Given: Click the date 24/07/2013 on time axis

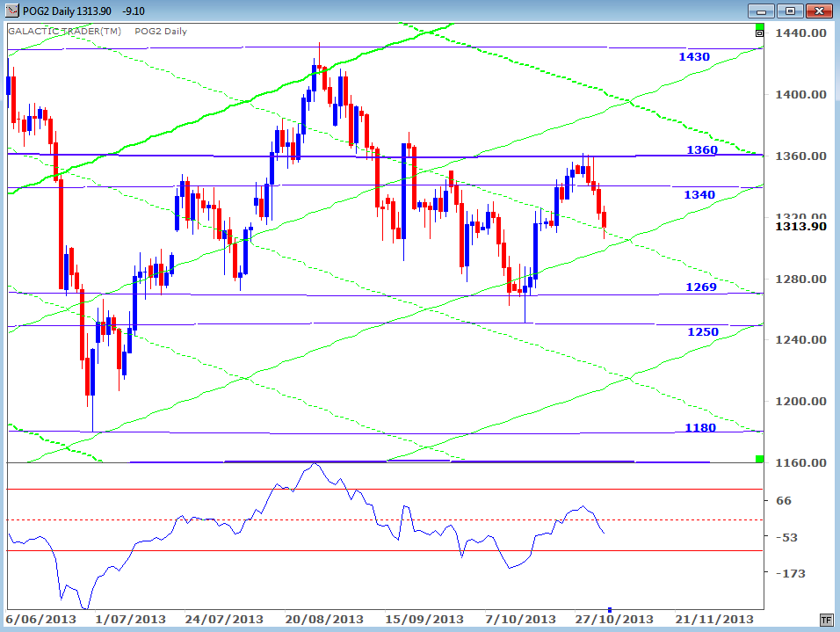Looking at the screenshot, I should (224, 619).
